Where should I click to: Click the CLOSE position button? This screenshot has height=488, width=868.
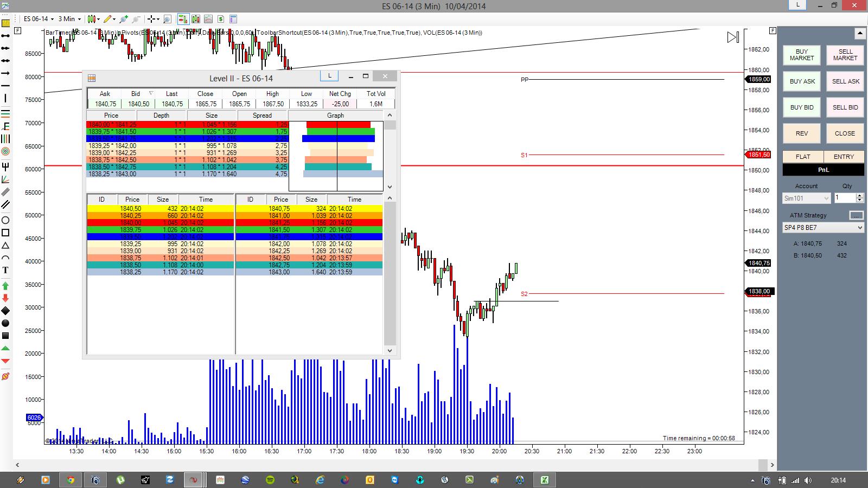[x=845, y=133]
